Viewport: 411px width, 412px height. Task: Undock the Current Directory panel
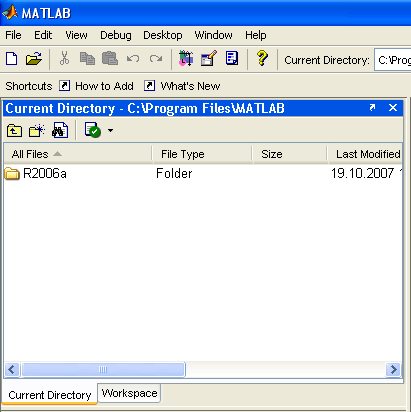pos(372,108)
